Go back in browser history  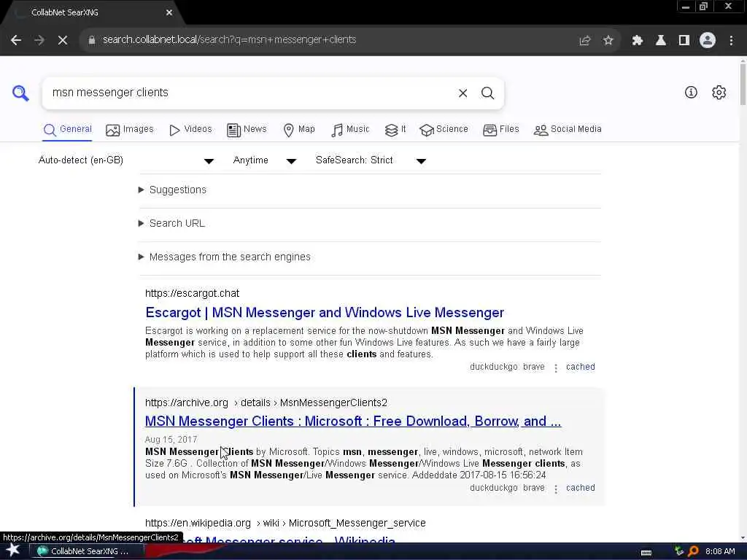(x=16, y=40)
